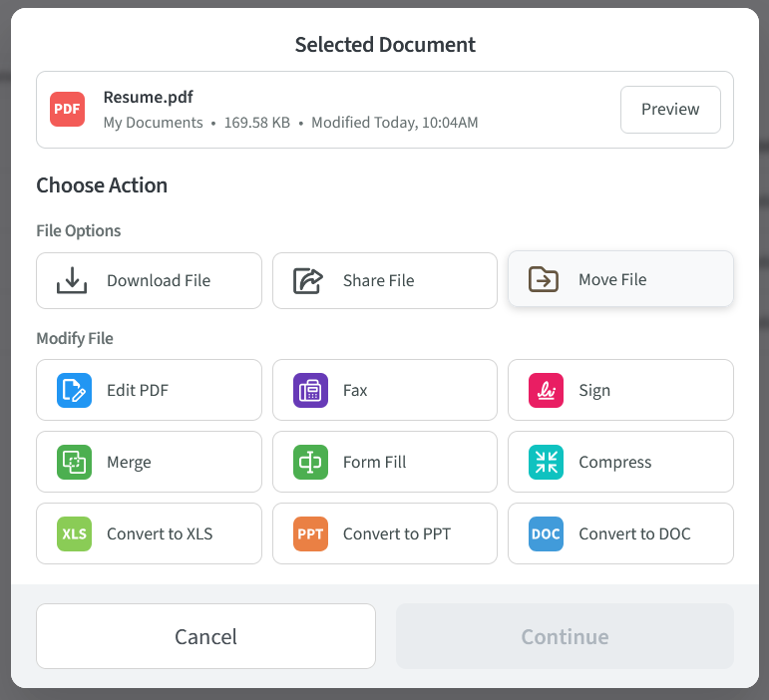The image size is (769, 700).
Task: Open the document Preview
Action: [x=670, y=110]
